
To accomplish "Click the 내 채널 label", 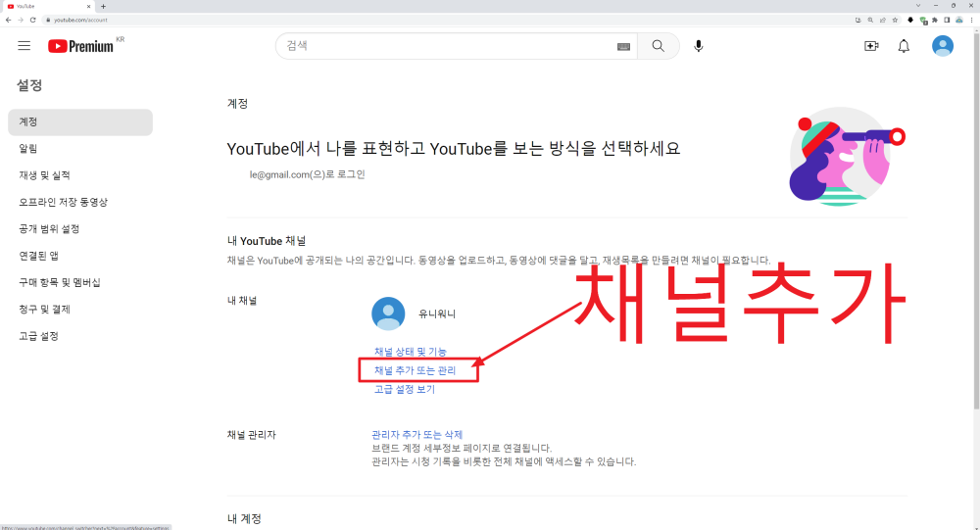I will (x=242, y=301).
